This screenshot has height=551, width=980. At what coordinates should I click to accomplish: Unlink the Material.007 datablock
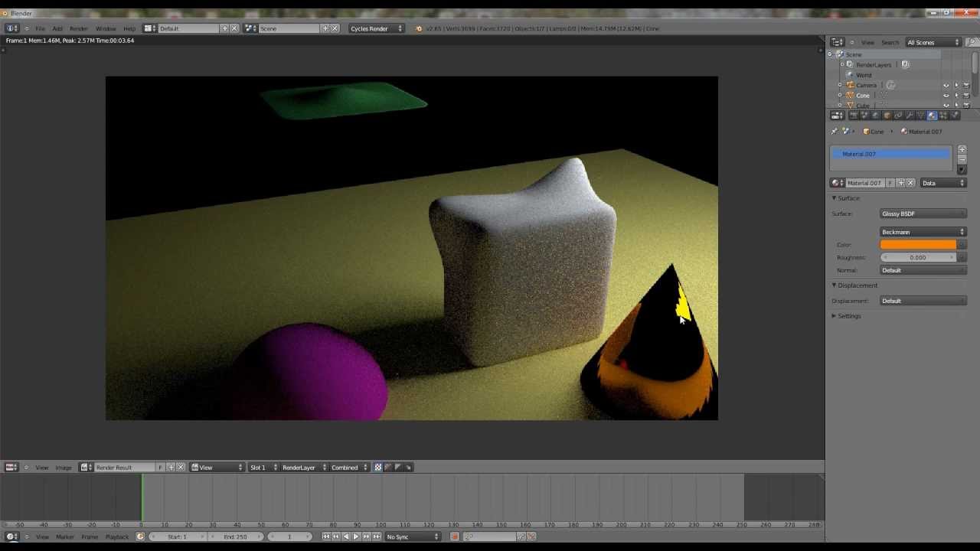pyautogui.click(x=910, y=183)
